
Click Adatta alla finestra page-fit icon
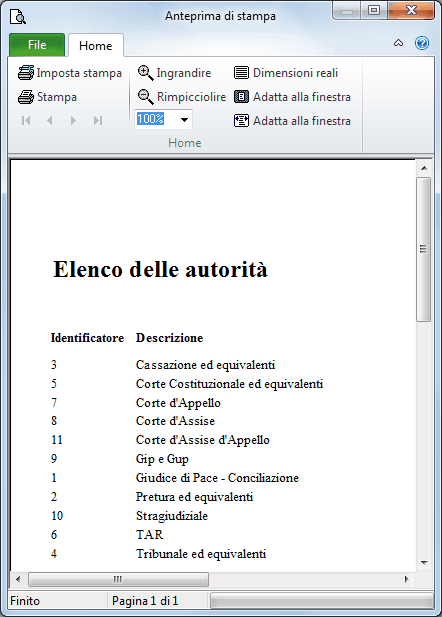pyautogui.click(x=241, y=97)
